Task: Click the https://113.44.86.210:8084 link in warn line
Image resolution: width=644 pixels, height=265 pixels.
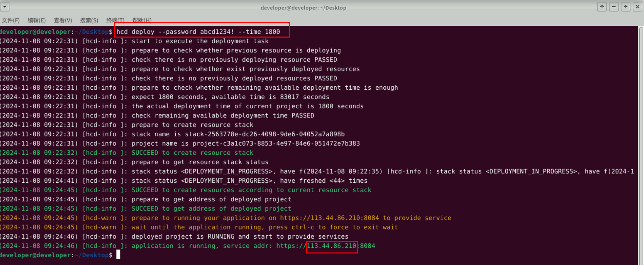Action: pyautogui.click(x=329, y=218)
